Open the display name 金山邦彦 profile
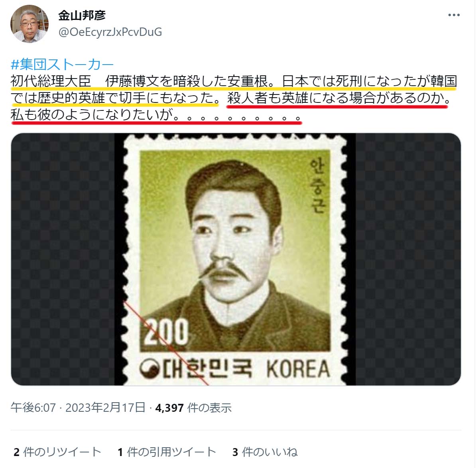476x468 pixels. point(82,15)
